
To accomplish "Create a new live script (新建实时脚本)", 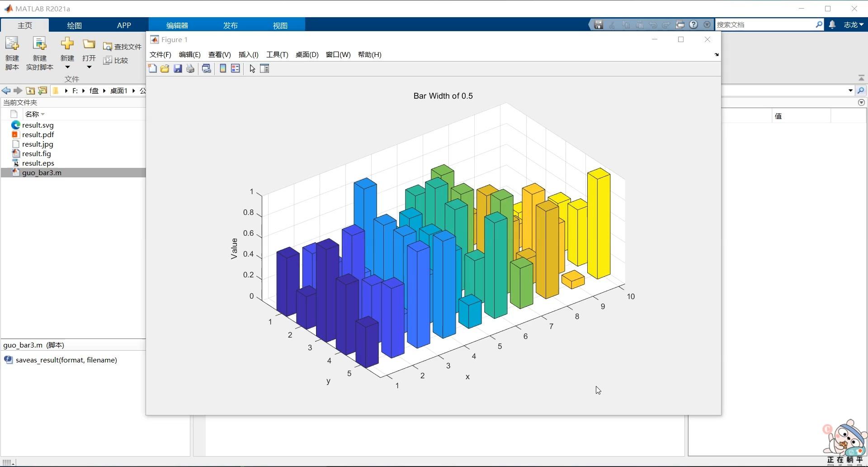I will 40,53.
